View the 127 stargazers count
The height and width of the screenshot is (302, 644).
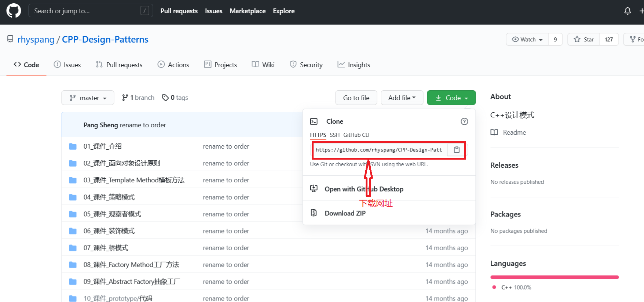coord(609,39)
